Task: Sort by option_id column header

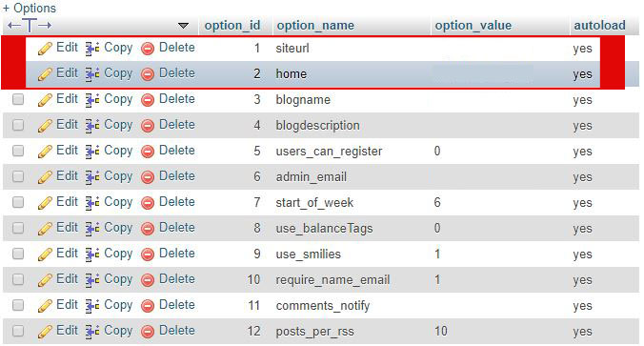Action: click(232, 26)
